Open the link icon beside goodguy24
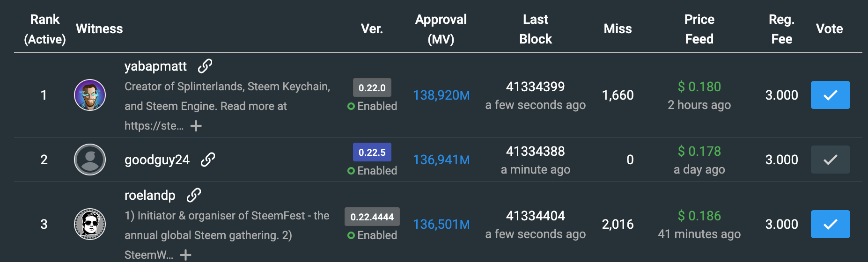868x262 pixels. click(x=208, y=160)
